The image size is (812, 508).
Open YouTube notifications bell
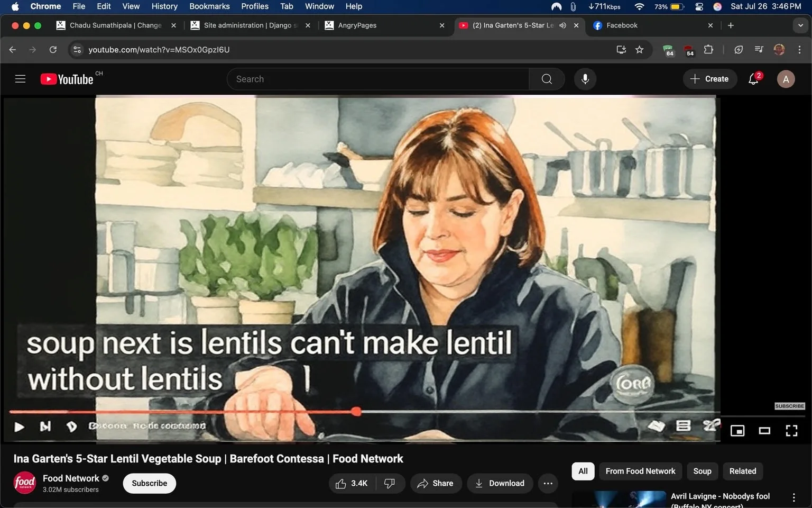click(754, 79)
